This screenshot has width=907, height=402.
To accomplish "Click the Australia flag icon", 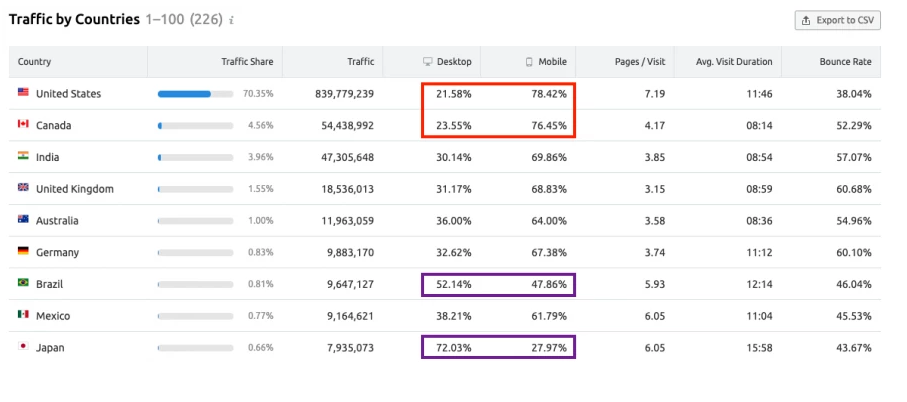I will coord(23,220).
